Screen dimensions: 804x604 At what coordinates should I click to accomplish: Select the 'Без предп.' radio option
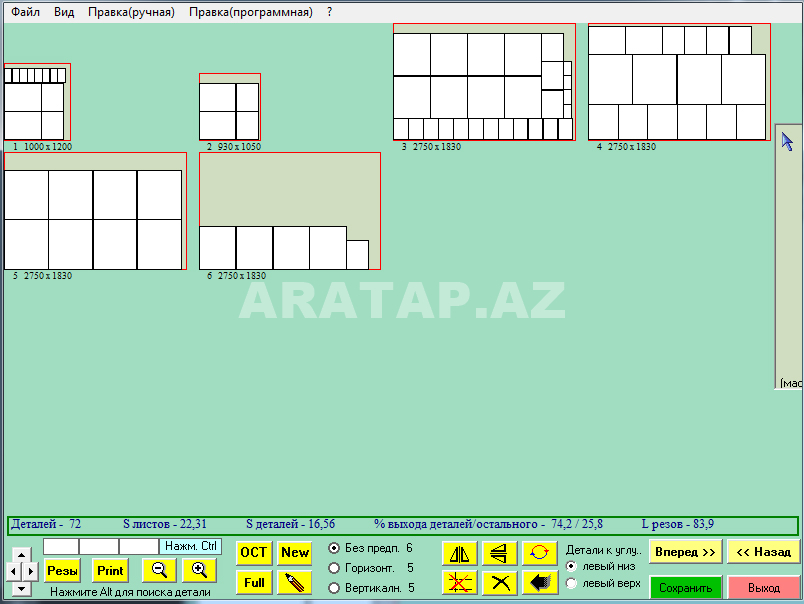pyautogui.click(x=334, y=549)
